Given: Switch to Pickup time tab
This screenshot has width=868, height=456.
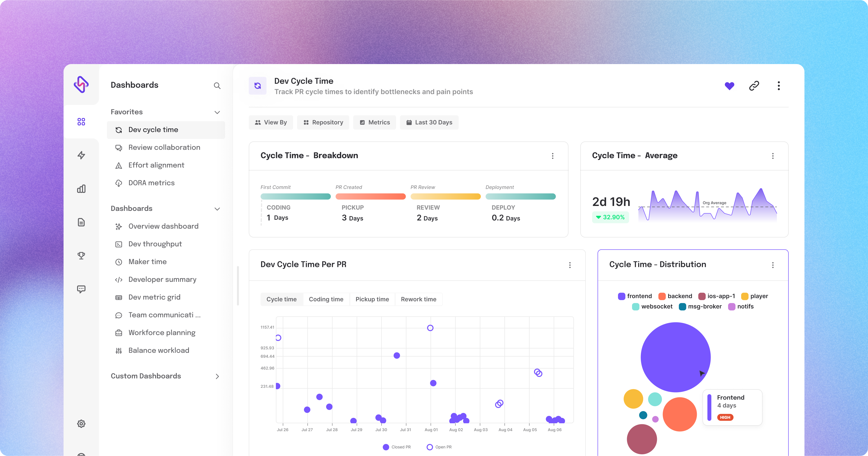Looking at the screenshot, I should point(372,299).
